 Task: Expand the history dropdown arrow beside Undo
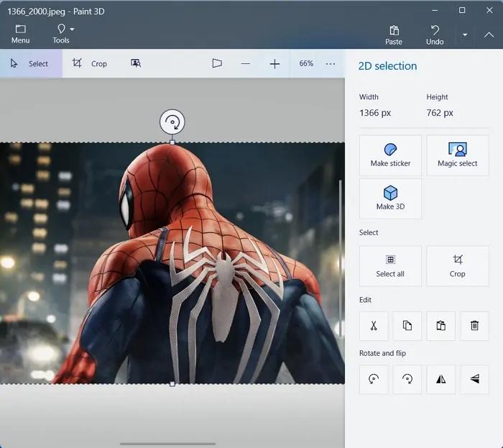pos(465,35)
